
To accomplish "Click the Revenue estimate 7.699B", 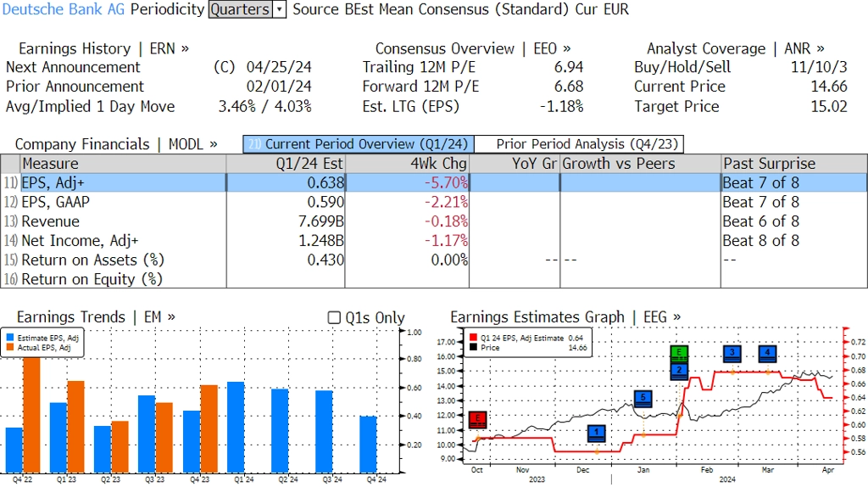I will [x=321, y=221].
